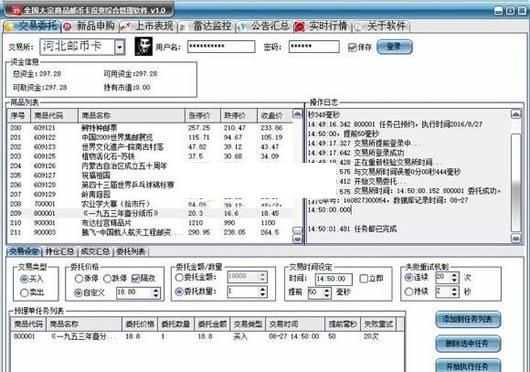The width and height of the screenshot is (530, 372).
Task: Select the 委托金额 radio button
Action: [179, 277]
